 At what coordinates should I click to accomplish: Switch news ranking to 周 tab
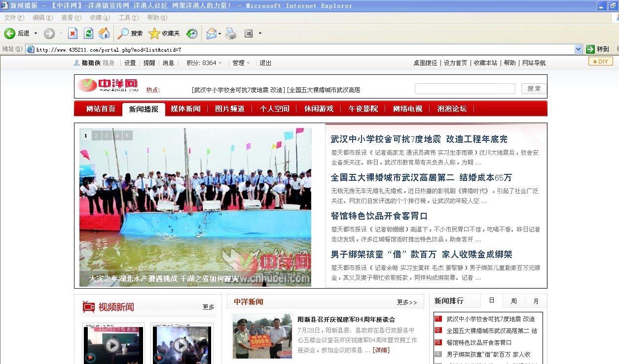[513, 301]
